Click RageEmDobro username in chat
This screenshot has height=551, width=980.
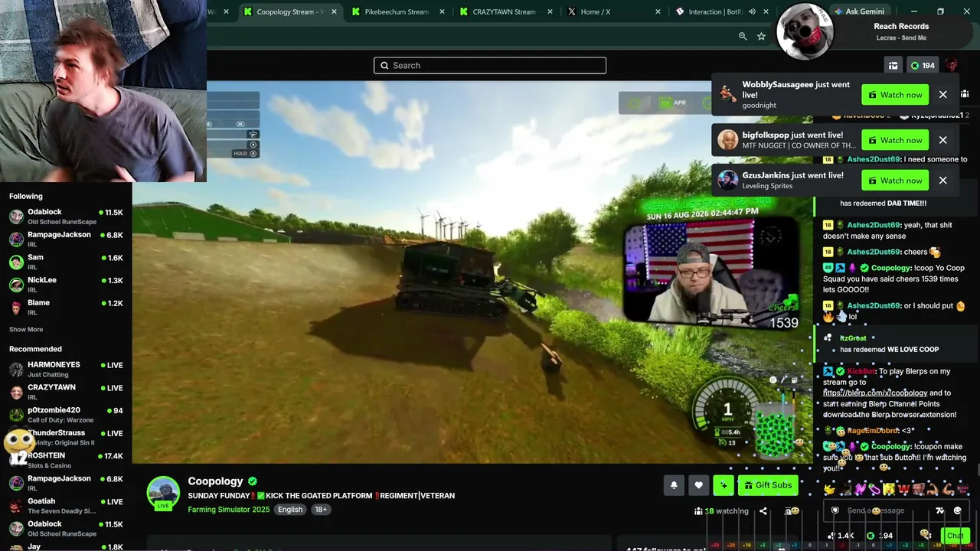(x=872, y=431)
